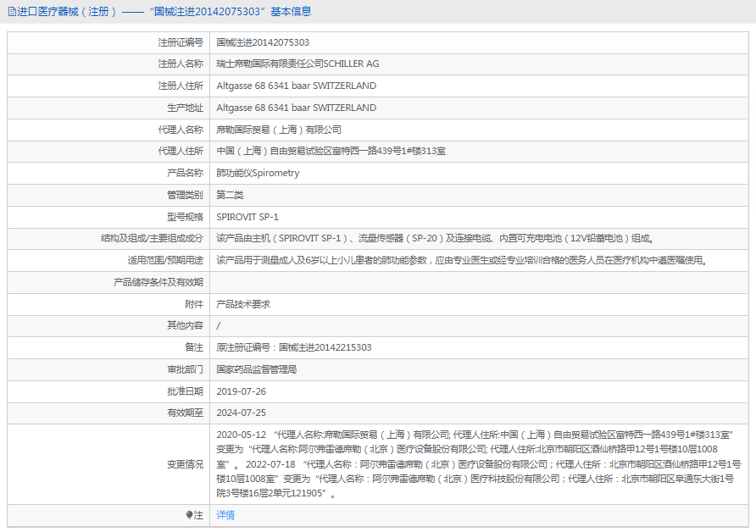This screenshot has height=532, width=756.
Task: Click the 审批部门 row label
Action: [x=185, y=369]
